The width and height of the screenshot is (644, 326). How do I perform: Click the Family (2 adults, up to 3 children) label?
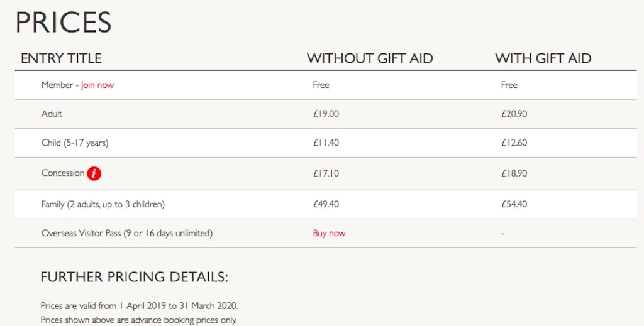click(103, 204)
